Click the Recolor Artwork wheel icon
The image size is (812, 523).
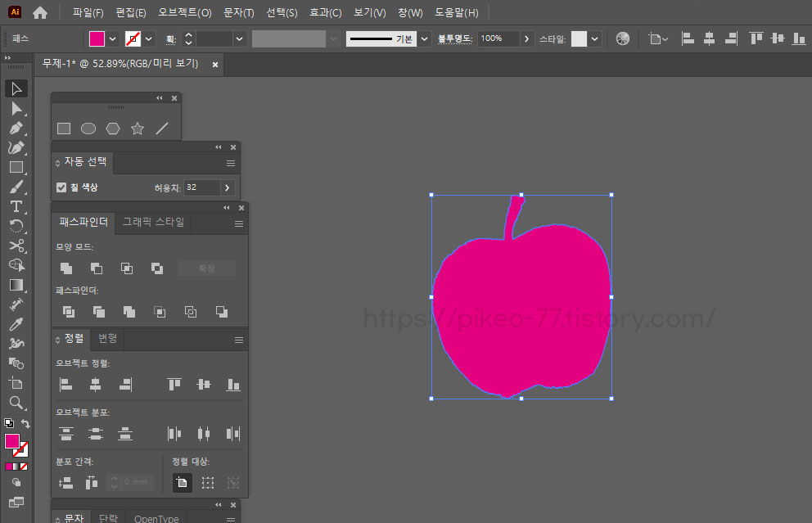[x=622, y=38]
